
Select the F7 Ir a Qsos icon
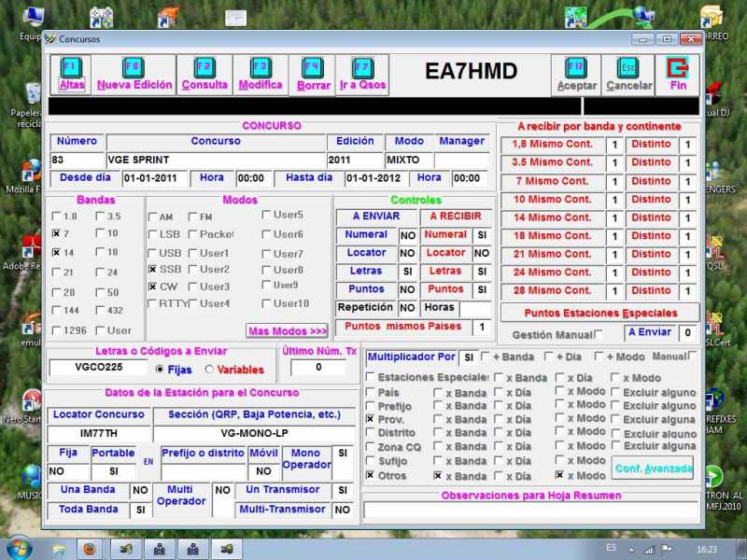pyautogui.click(x=363, y=67)
